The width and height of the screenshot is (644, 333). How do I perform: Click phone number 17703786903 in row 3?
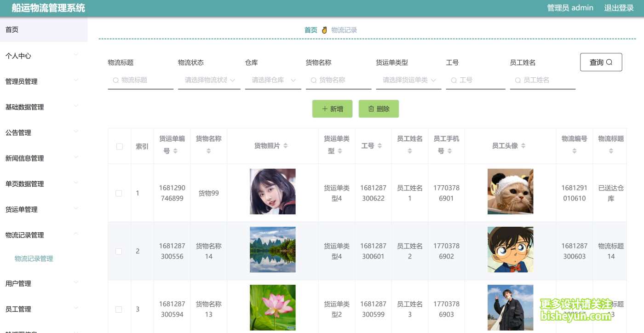pyautogui.click(x=446, y=309)
